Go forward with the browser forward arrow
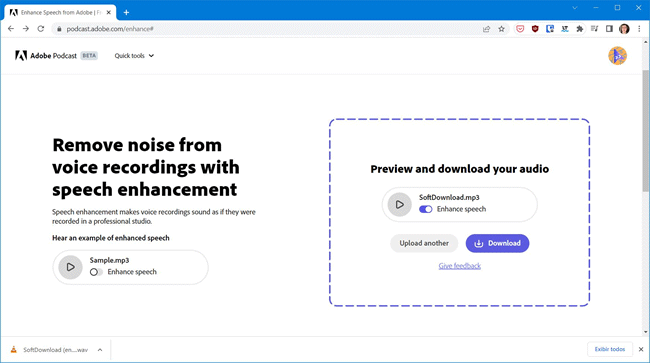Viewport: 650px width, 363px height. pyautogui.click(x=26, y=29)
